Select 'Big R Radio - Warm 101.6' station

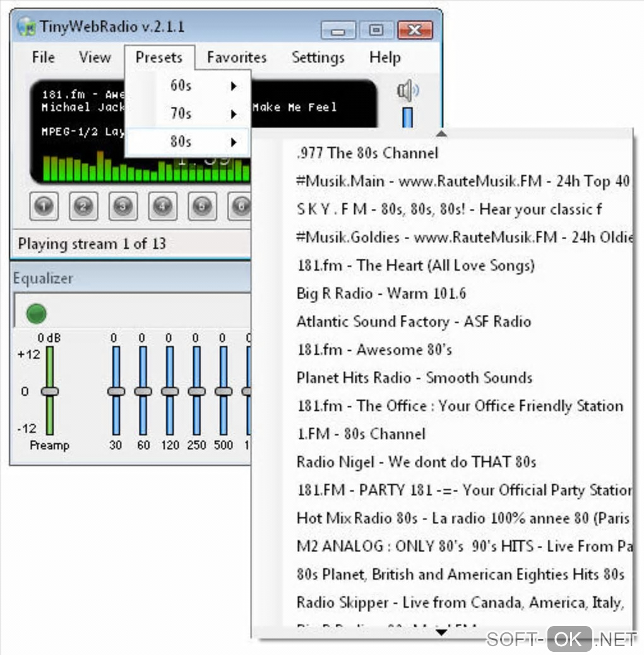point(442,293)
